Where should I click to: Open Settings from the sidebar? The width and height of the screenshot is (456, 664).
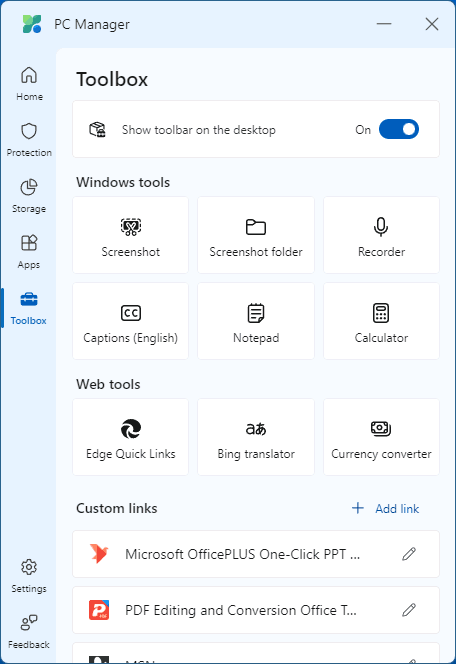coord(29,576)
